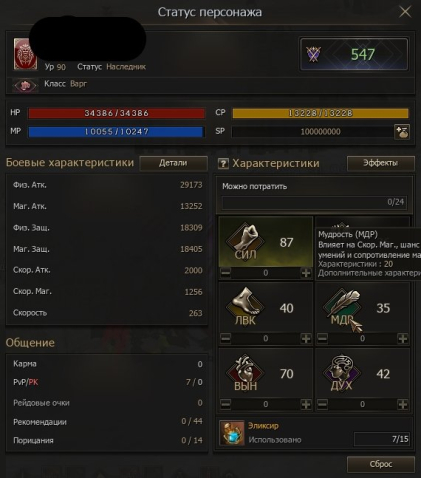Click the МДР wisdom feather icon
Screen dimensions: 421x478
[342, 306]
